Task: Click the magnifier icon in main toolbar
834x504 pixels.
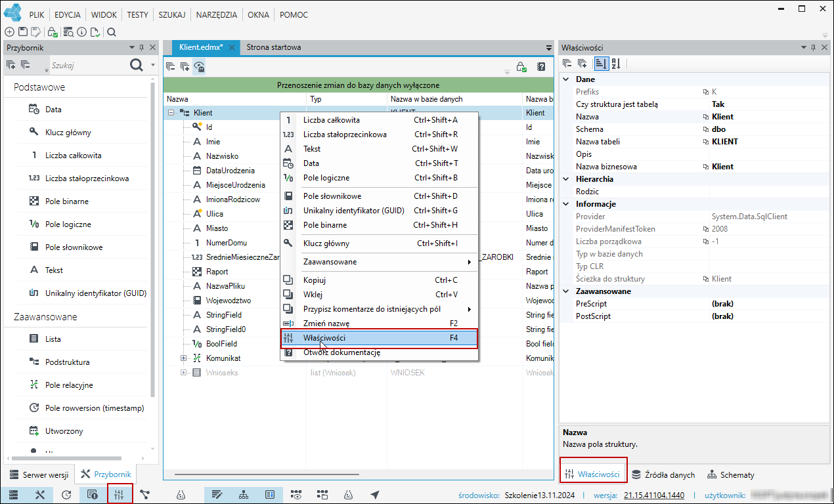Action: coord(112,31)
